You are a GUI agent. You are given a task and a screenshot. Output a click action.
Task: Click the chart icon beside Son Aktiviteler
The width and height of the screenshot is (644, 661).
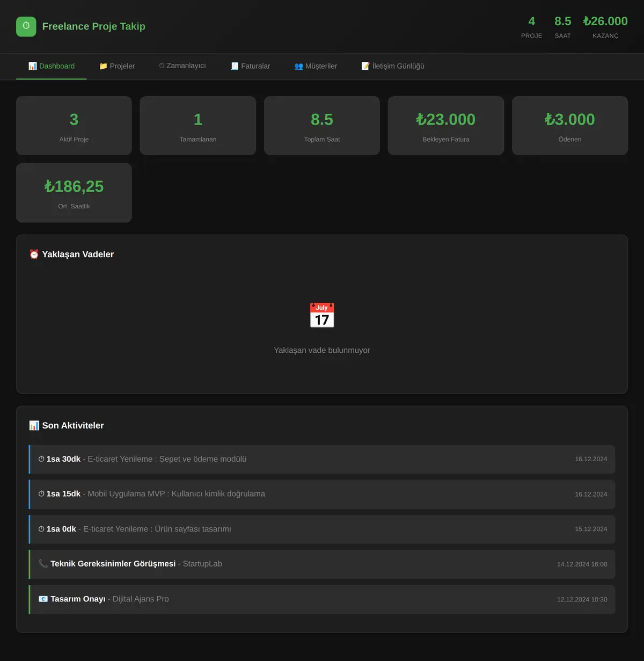click(x=34, y=425)
